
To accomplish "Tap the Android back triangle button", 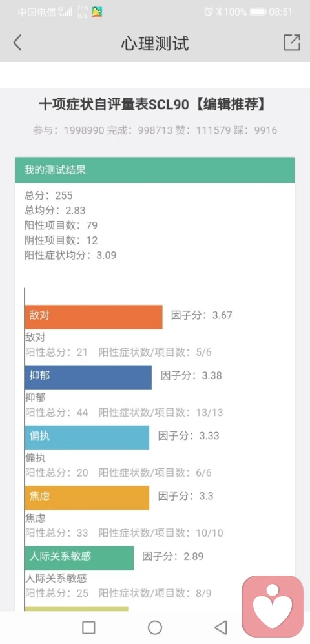I will (221, 627).
